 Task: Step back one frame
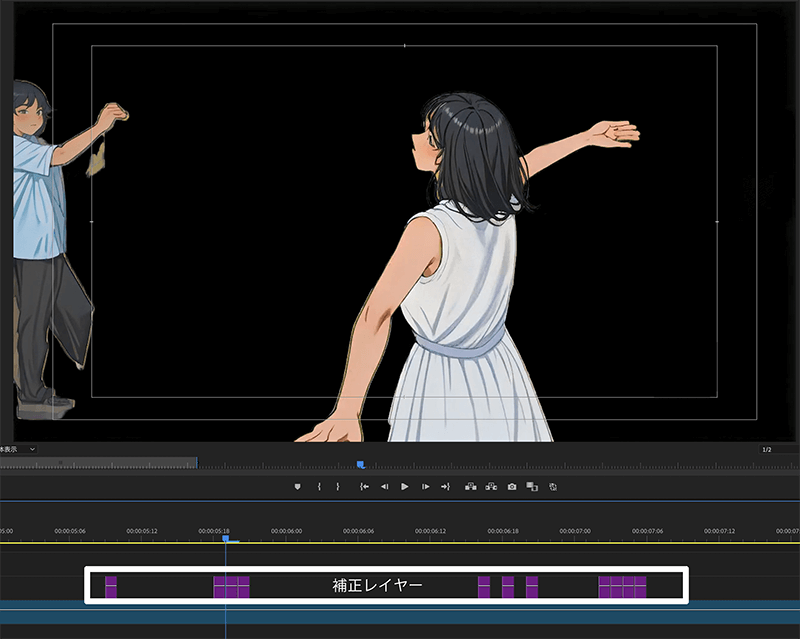[x=384, y=487]
